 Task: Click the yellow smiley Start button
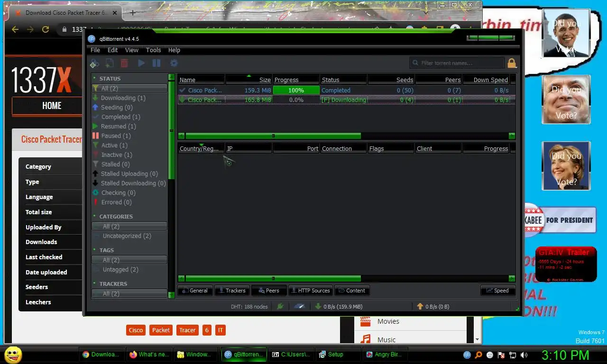13,355
